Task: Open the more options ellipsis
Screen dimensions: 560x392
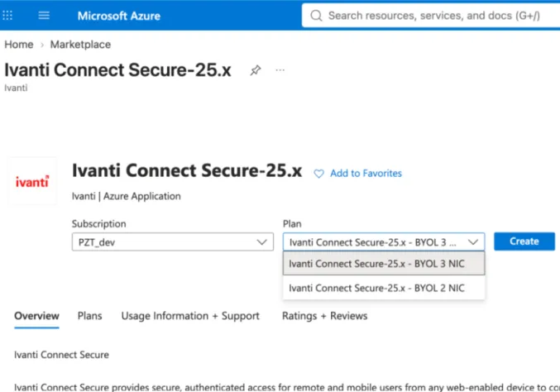Action: [x=280, y=70]
